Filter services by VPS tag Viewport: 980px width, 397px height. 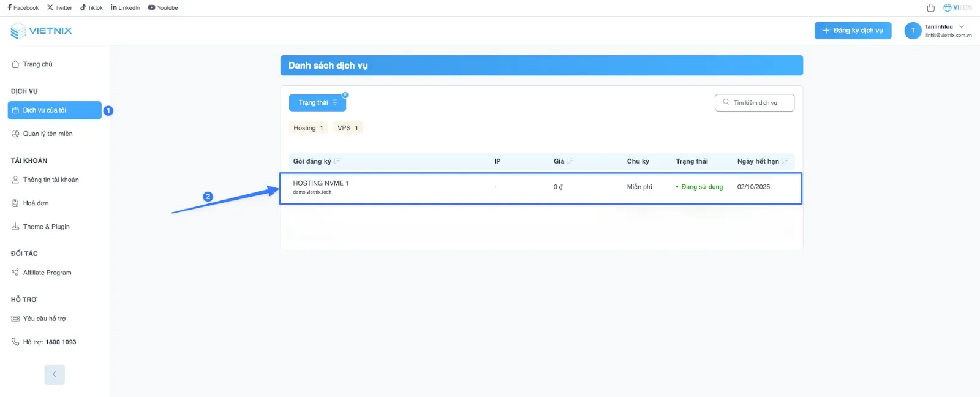(x=348, y=128)
